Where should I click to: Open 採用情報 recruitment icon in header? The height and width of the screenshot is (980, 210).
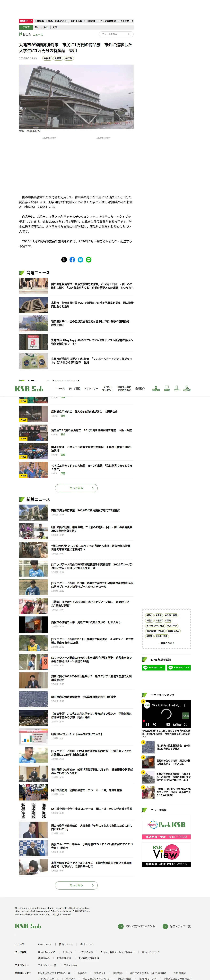point(156,388)
